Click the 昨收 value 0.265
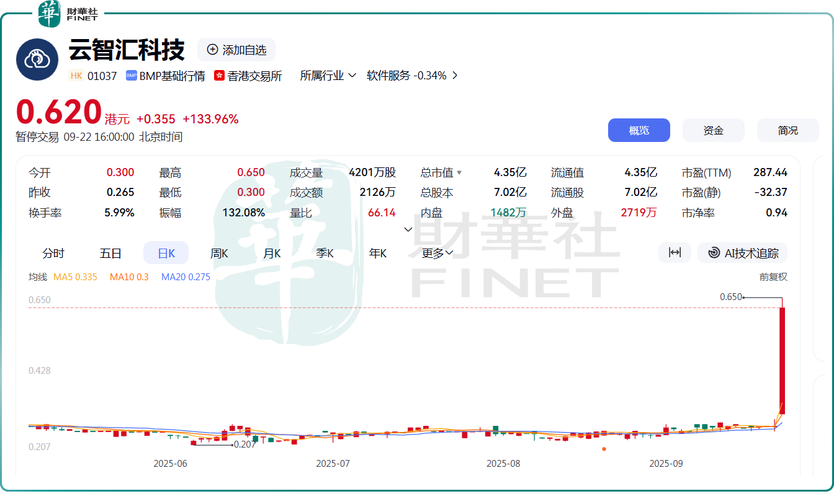 pos(120,193)
